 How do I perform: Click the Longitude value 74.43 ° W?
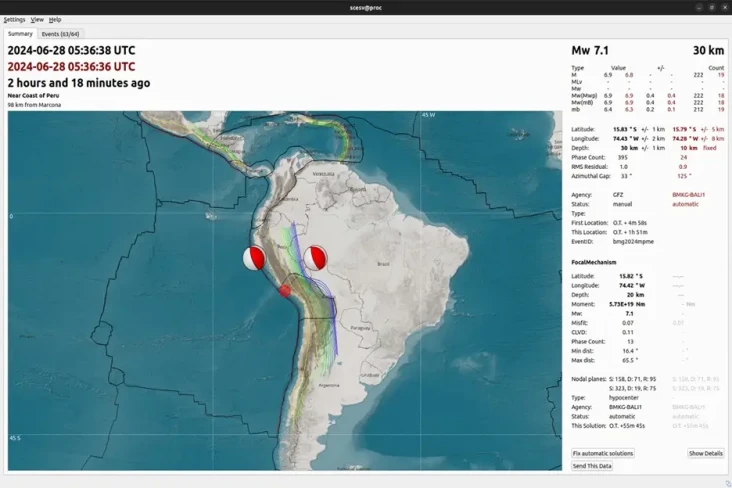(626, 139)
